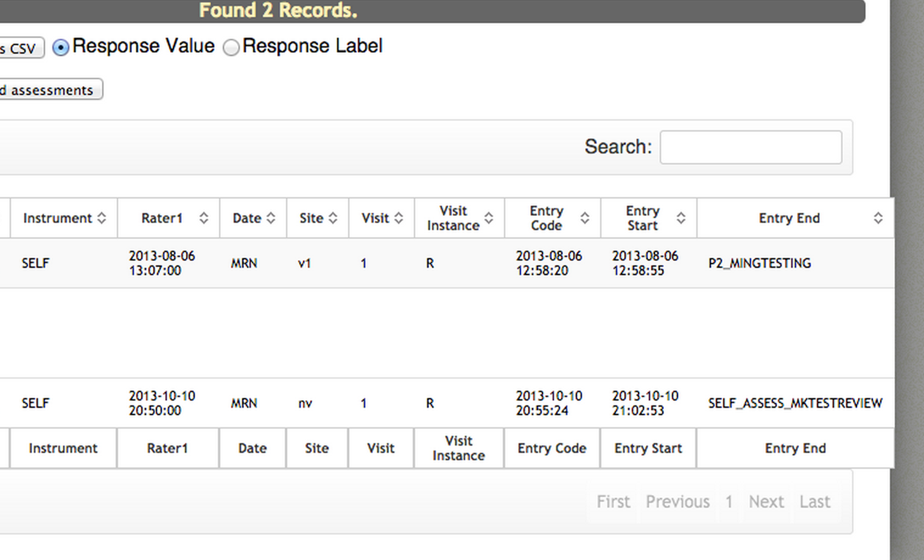Click SELF in the 2013-08-06 row
The image size is (924, 560).
click(35, 263)
